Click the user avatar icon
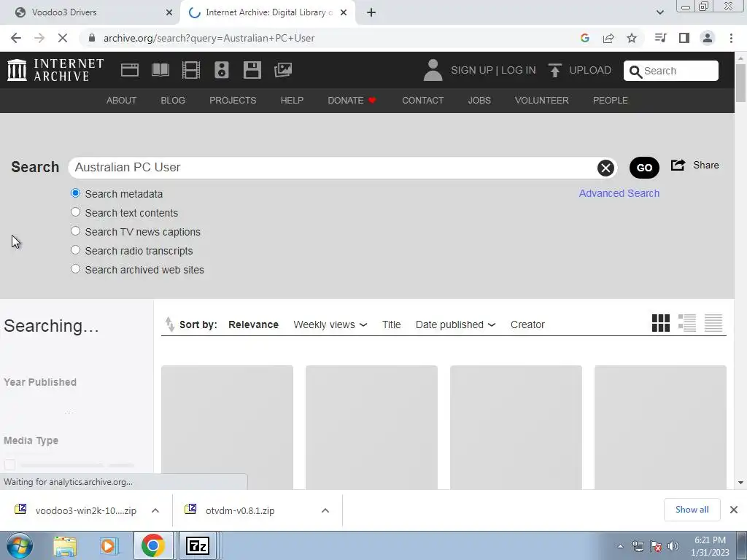The image size is (747, 560). [433, 70]
